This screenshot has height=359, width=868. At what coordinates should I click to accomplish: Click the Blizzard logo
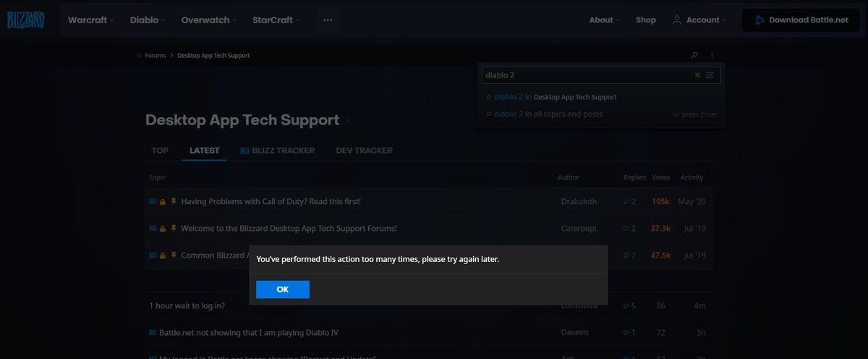26,20
